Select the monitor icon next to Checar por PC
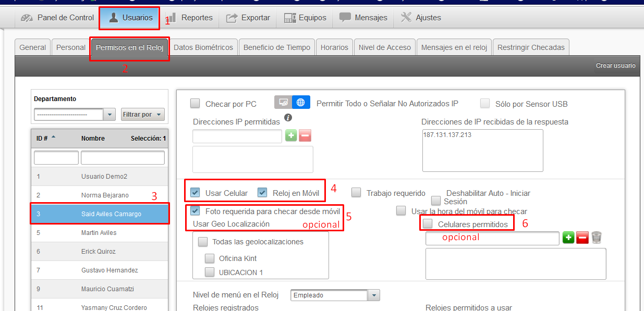Viewport: 644px width, 311px height. (x=284, y=103)
